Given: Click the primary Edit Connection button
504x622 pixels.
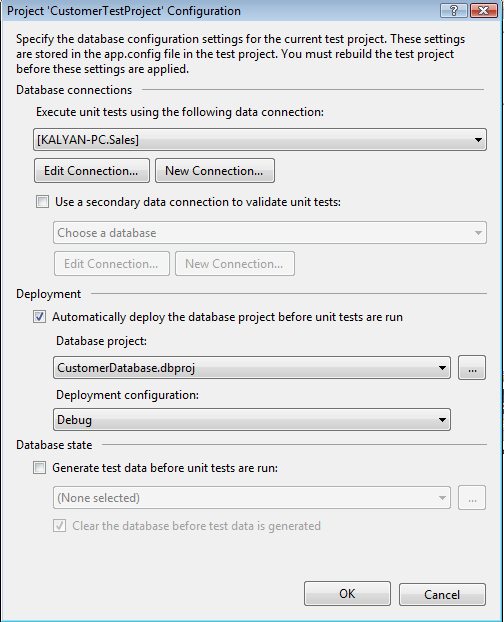Looking at the screenshot, I should click(92, 171).
